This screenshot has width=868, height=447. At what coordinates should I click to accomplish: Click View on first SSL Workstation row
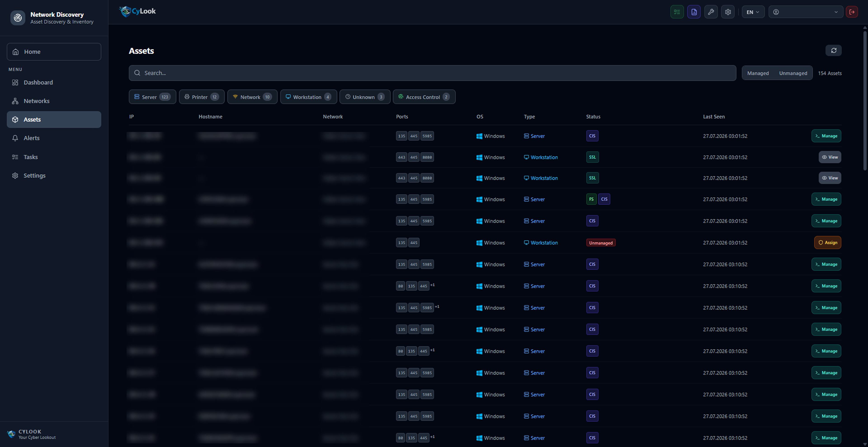coord(830,157)
